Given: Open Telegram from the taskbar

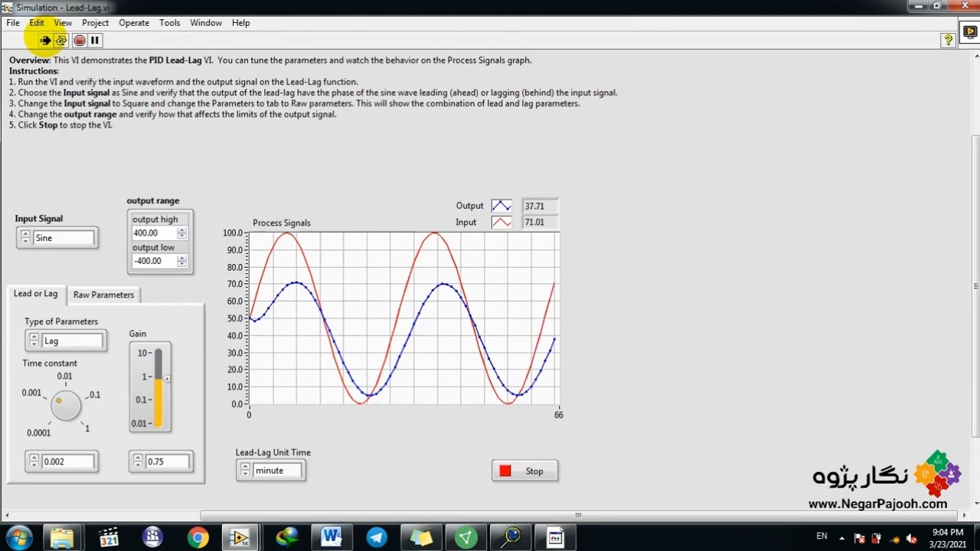Looking at the screenshot, I should [x=377, y=537].
